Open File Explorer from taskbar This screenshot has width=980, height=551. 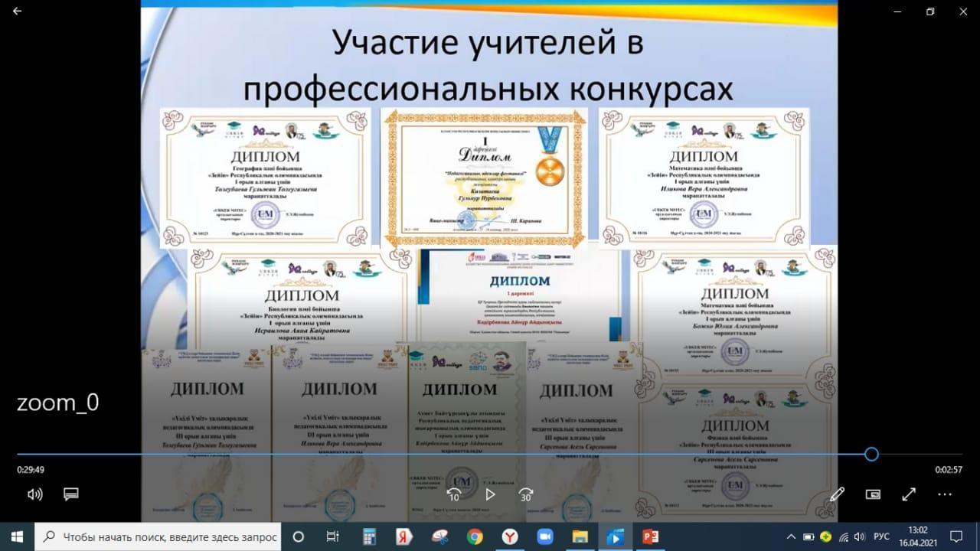pyautogui.click(x=581, y=536)
